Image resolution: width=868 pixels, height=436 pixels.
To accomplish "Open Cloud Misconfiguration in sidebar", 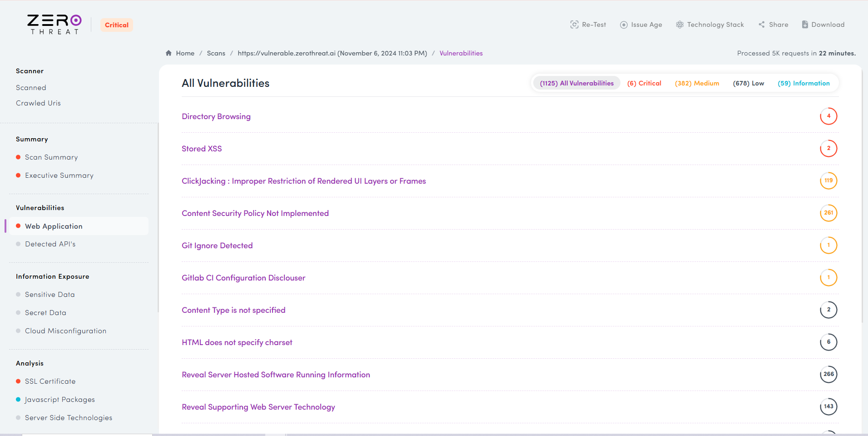I will [x=65, y=331].
